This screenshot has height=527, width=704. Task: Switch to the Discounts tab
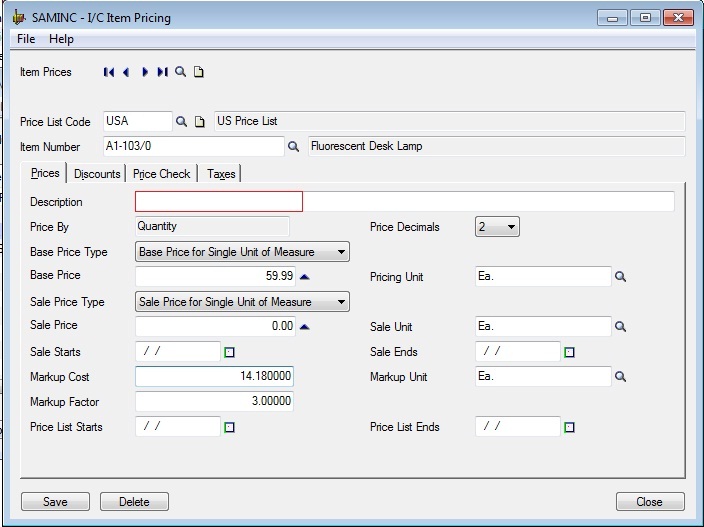click(x=97, y=174)
